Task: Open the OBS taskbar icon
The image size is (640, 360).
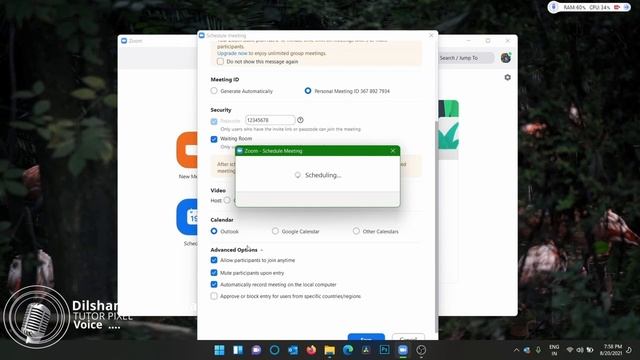Action: 421,350
